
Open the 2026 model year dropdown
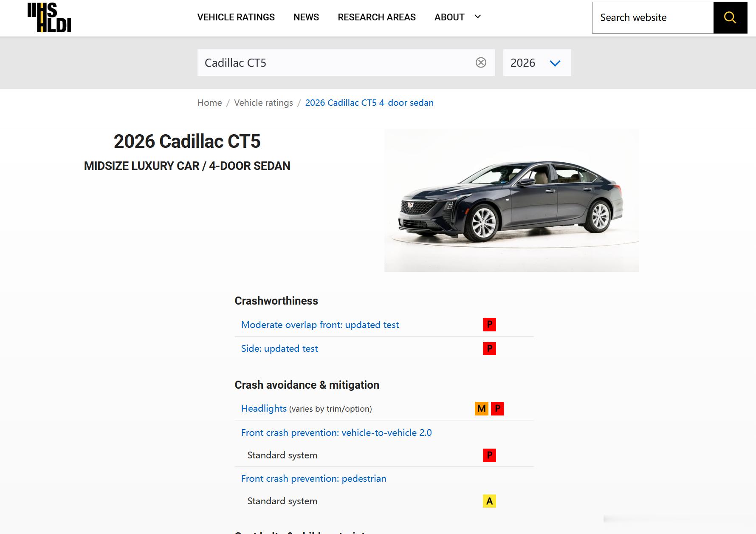[537, 63]
